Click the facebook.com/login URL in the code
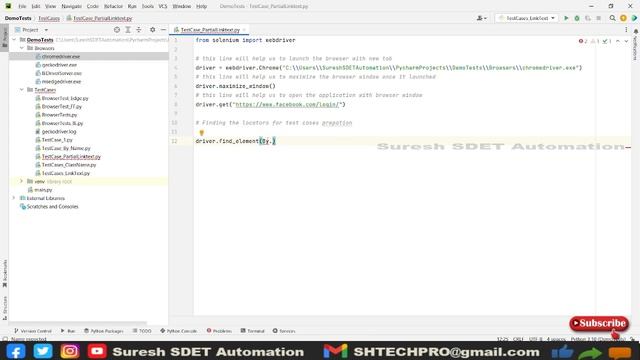The image size is (640, 360). 287,104
